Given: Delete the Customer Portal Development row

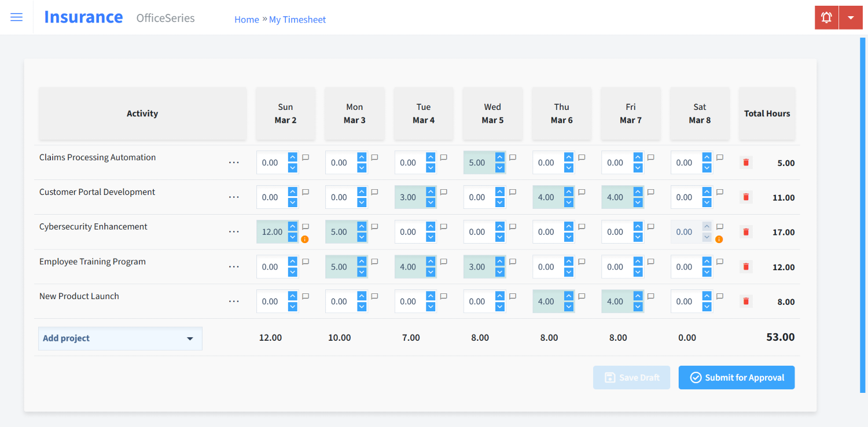Looking at the screenshot, I should tap(746, 197).
